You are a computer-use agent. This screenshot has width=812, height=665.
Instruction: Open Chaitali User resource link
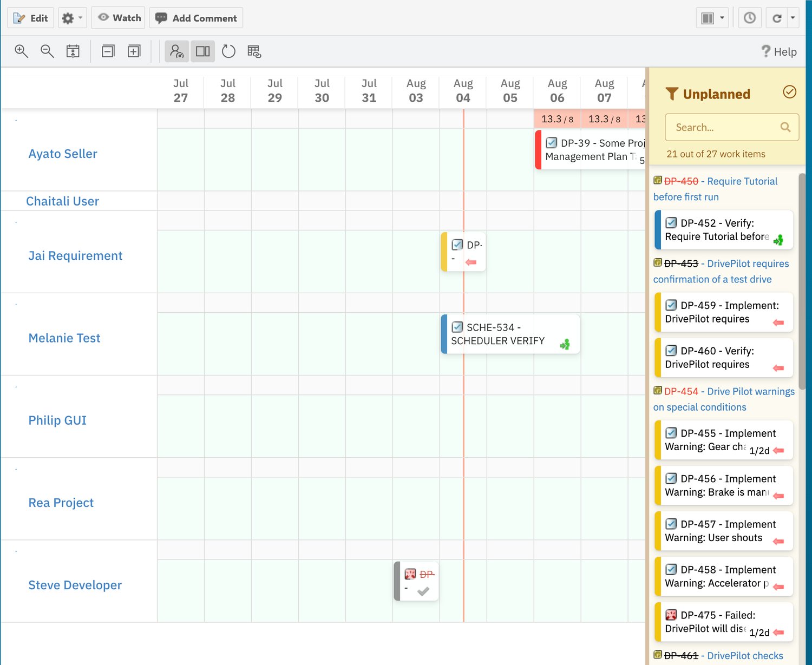click(x=63, y=201)
